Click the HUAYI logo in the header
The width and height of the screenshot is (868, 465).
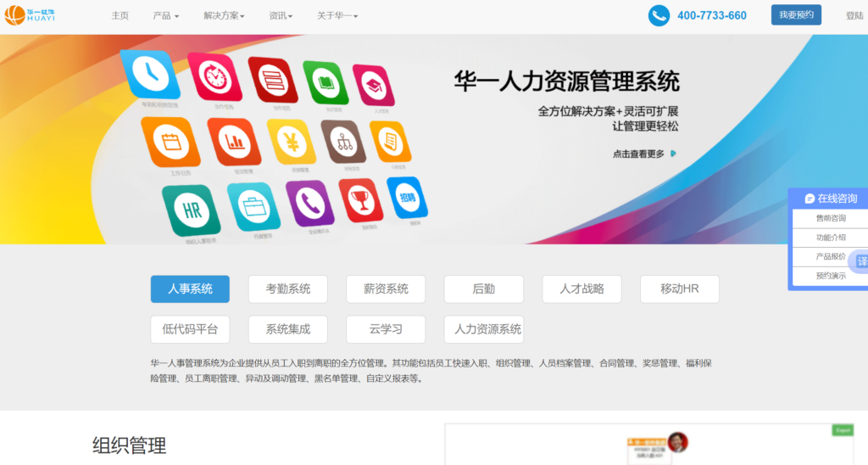click(30, 15)
